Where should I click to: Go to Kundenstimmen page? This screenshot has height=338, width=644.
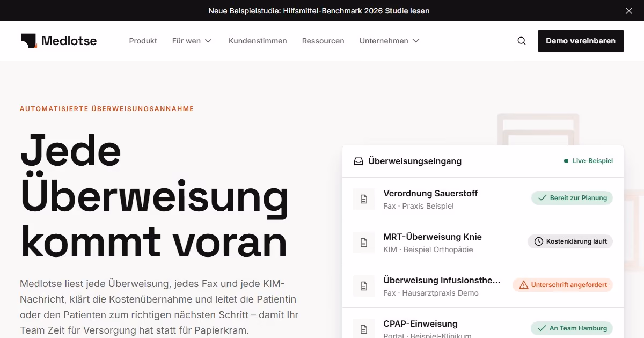pyautogui.click(x=258, y=41)
